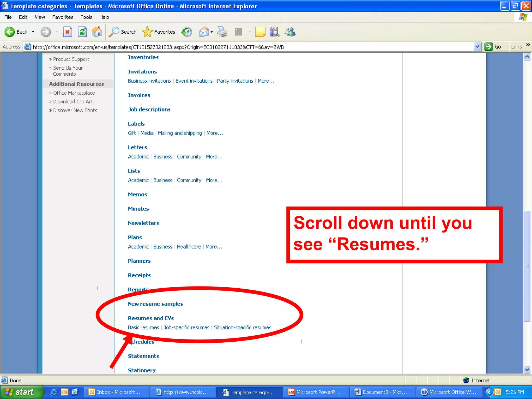This screenshot has height=399, width=532.
Task: Open Office Marketplace sidebar link
Action: 74,93
